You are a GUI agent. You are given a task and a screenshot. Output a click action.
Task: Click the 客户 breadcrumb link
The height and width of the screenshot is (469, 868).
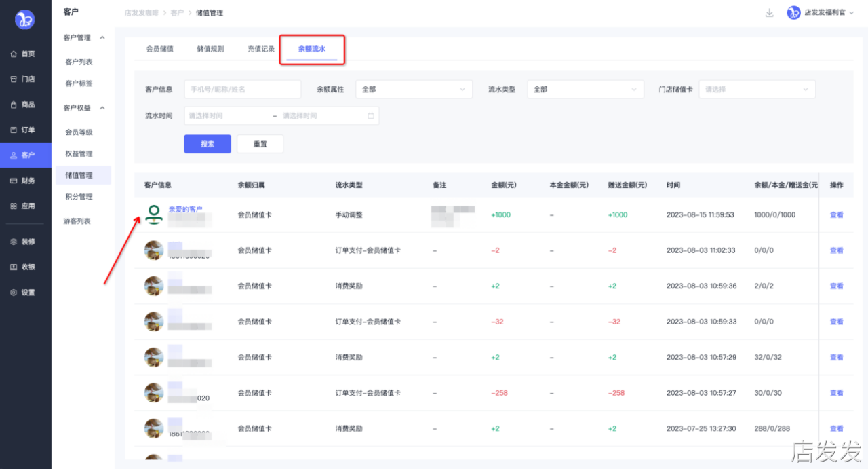(177, 13)
